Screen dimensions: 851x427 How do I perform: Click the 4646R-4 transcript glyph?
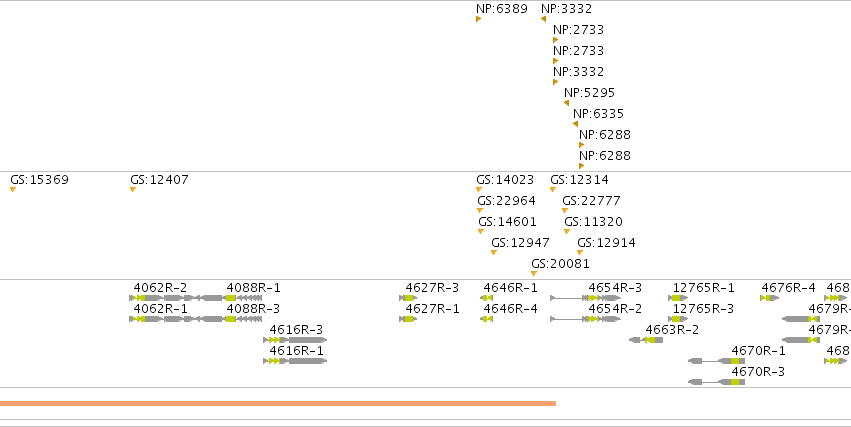tap(487, 319)
